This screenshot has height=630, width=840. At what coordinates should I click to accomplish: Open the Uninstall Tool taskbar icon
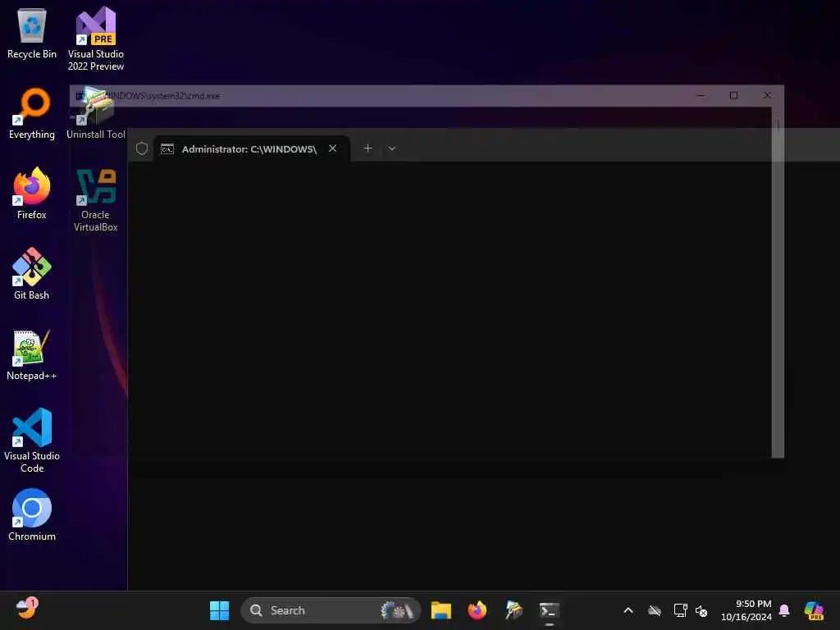click(514, 610)
